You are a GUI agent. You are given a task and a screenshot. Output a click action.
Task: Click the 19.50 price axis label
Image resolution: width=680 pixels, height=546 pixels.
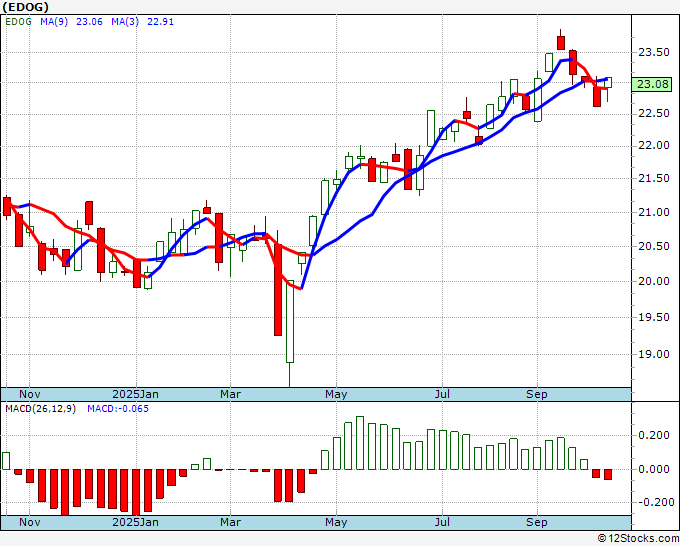(654, 317)
